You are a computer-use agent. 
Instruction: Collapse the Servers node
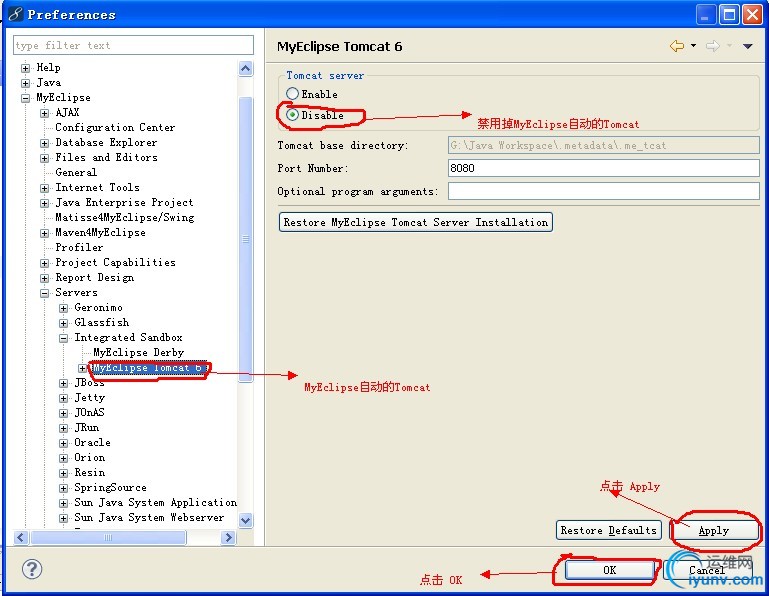[x=45, y=293]
